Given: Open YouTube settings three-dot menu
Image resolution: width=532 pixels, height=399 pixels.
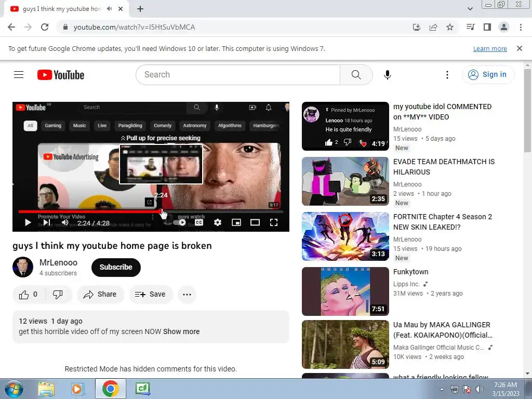Looking at the screenshot, I should (447, 75).
